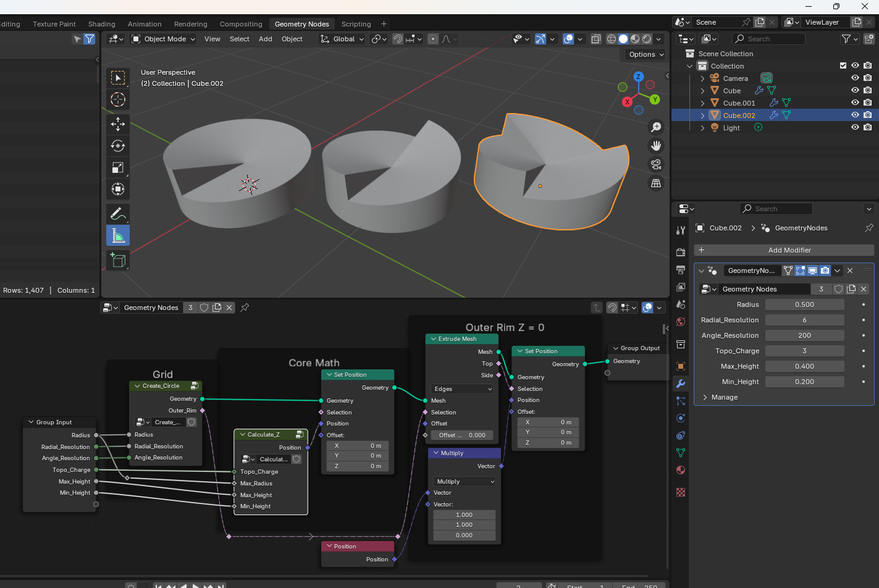Collapse the GeometryNodes modifier panel
The image size is (879, 588).
pyautogui.click(x=701, y=271)
